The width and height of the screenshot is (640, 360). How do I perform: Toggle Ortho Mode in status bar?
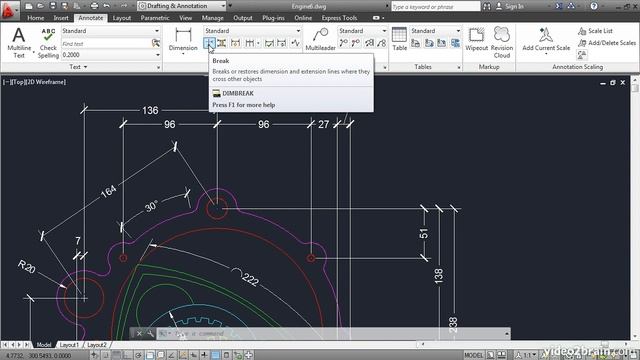point(127,355)
